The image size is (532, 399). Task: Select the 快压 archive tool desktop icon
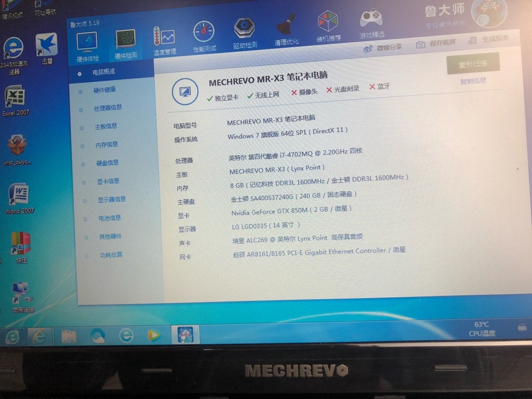point(21,248)
